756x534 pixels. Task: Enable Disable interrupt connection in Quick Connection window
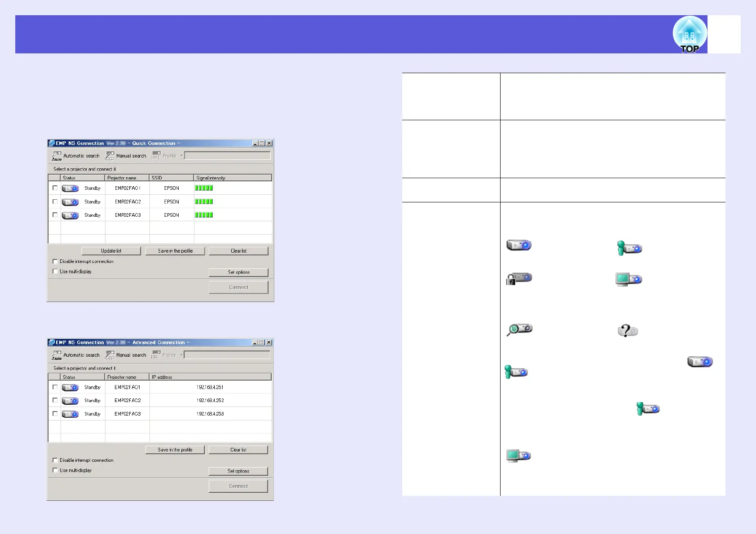[55, 261]
